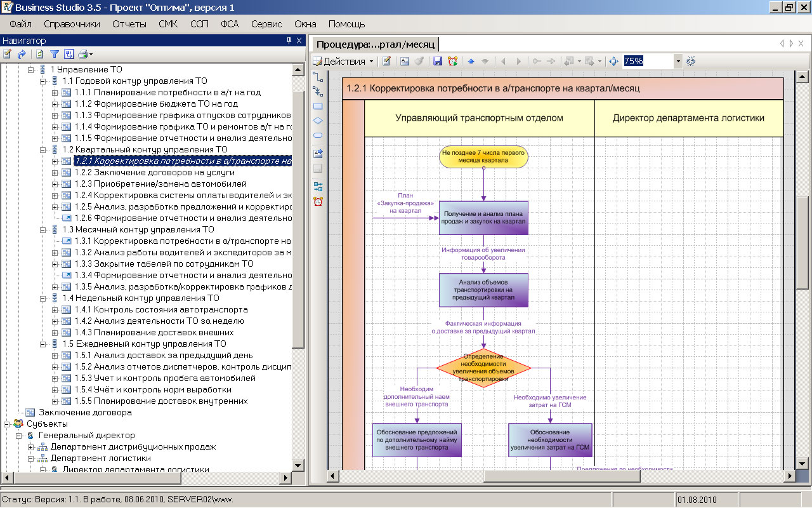812x508 pixels.
Task: Select the rectangle process shape tool
Action: (x=318, y=106)
